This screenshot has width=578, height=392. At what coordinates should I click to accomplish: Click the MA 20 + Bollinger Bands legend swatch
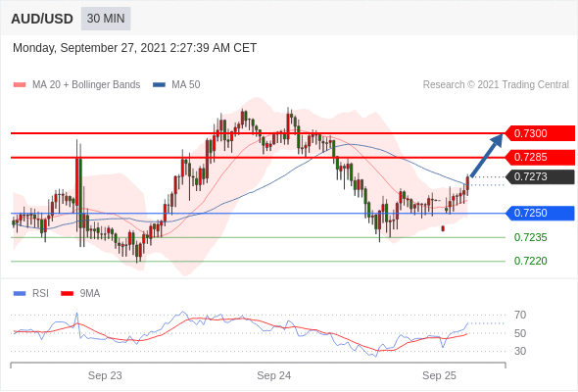(20, 85)
